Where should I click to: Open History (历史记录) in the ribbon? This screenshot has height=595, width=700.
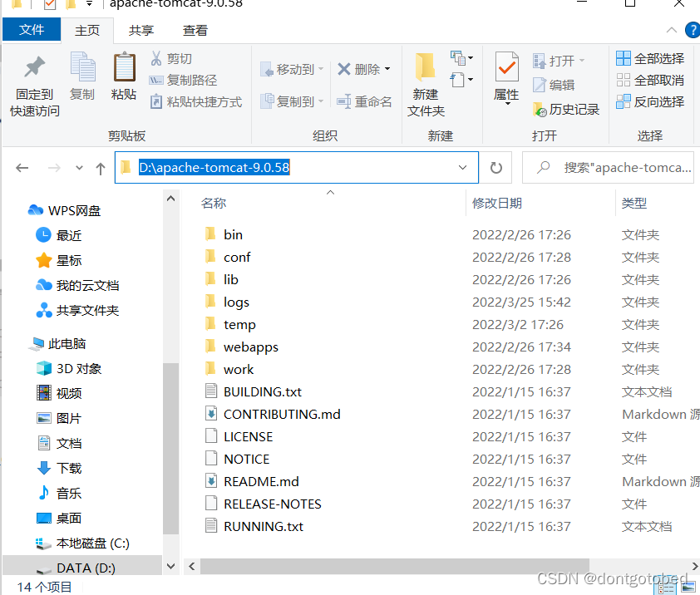tap(565, 110)
